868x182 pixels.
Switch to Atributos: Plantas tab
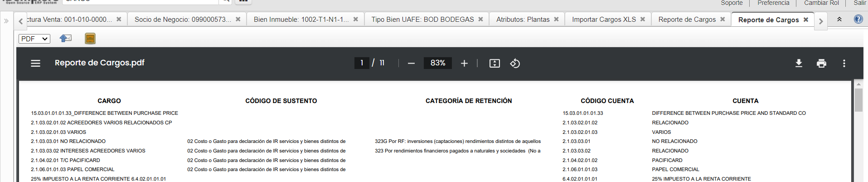523,20
